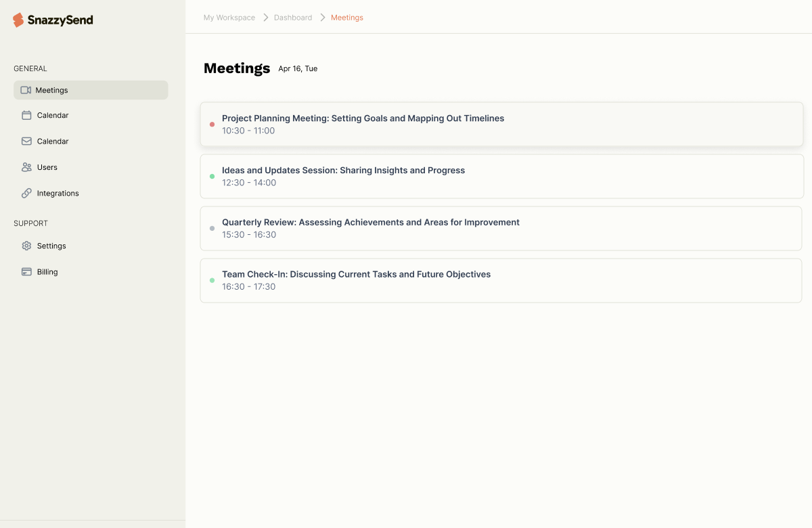
Task: Click green status dot on Ideas and Updates Session
Action: click(x=212, y=177)
